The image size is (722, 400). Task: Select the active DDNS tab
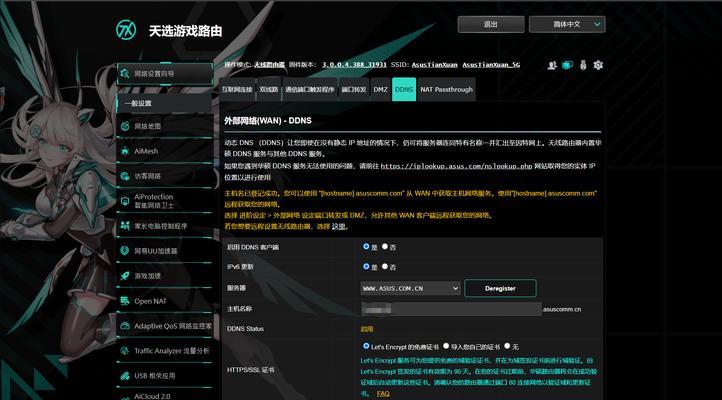[x=404, y=89]
